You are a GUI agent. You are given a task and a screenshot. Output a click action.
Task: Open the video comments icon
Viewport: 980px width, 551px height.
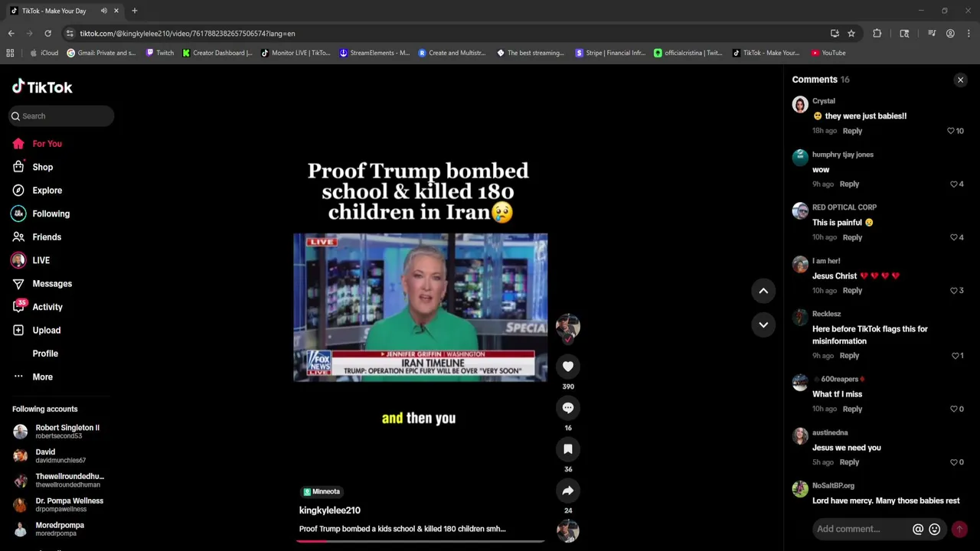(568, 408)
